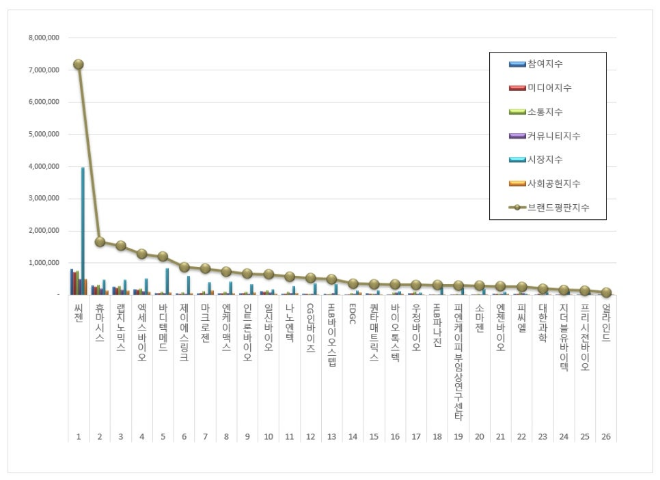Click the 미디어지수 red legend marker
Image resolution: width=660 pixels, height=480 pixels.
517,88
